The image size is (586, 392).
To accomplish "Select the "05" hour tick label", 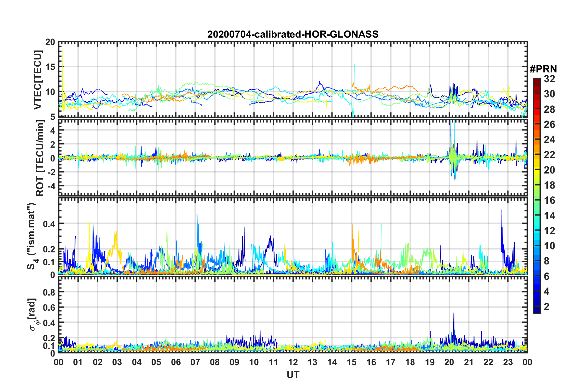I will point(156,362).
